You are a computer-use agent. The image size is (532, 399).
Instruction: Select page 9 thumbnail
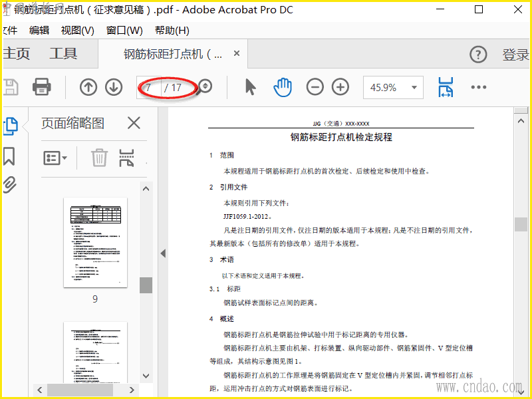(95, 242)
